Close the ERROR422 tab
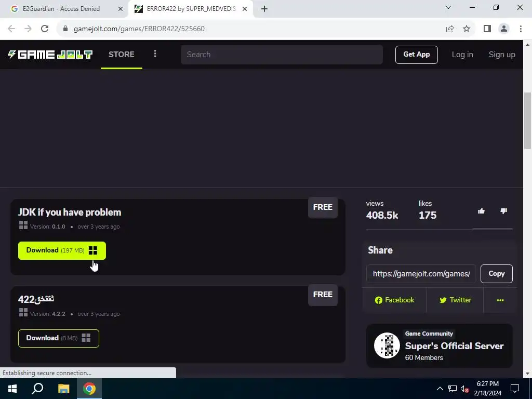Screen dimensions: 532x399 coord(245,9)
